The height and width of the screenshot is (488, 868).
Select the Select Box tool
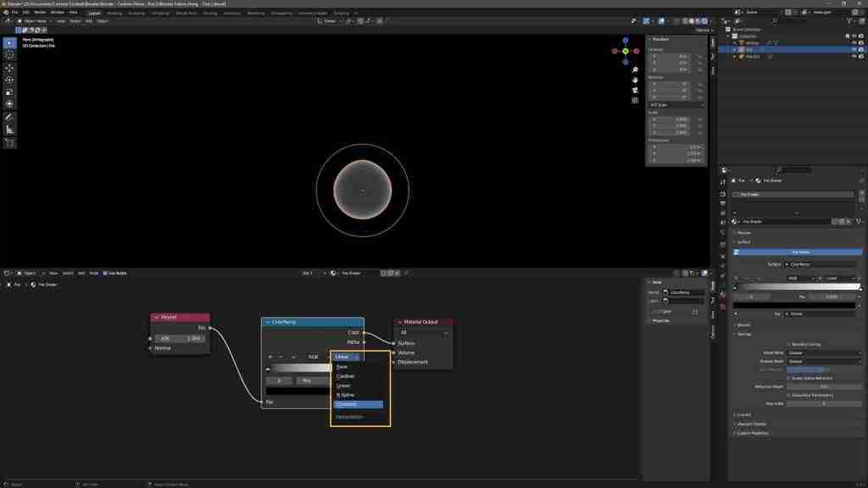tap(9, 42)
